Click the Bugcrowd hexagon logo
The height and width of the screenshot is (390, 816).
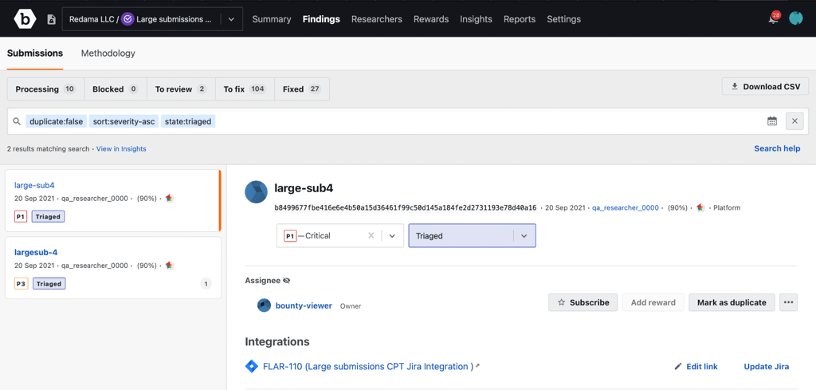(x=24, y=19)
